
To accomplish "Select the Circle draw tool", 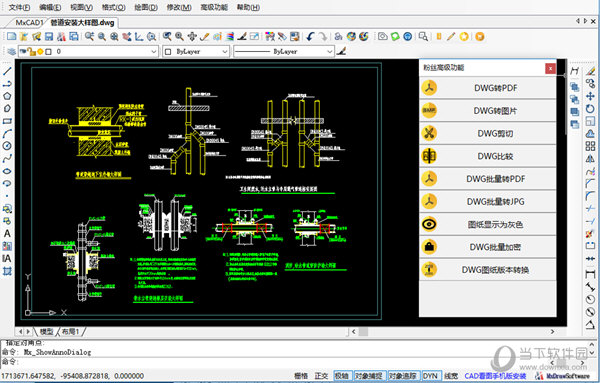I will 7,146.
